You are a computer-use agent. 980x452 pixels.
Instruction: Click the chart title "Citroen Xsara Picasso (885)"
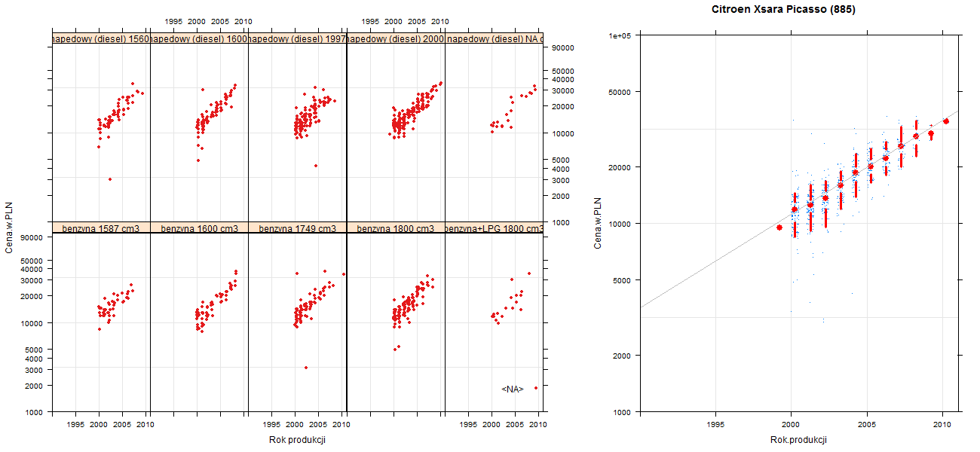783,10
